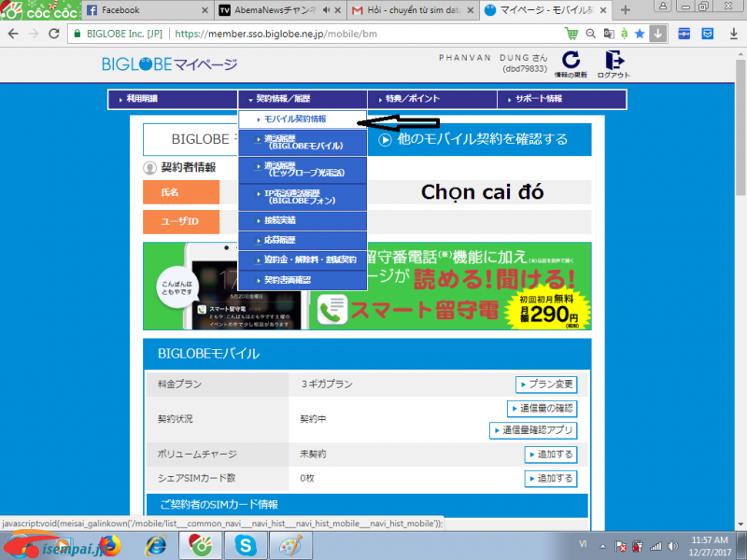Click the network signal tray icon
This screenshot has width=747, height=560.
pos(656,546)
